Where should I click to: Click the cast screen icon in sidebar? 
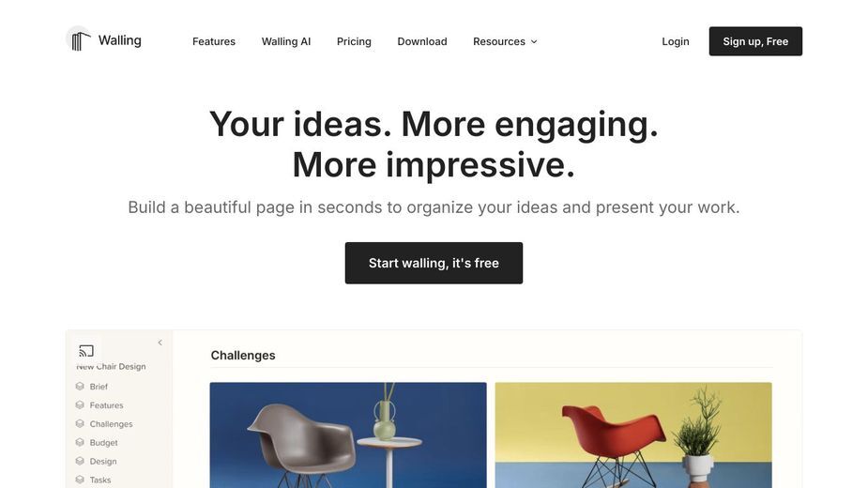[x=86, y=351]
